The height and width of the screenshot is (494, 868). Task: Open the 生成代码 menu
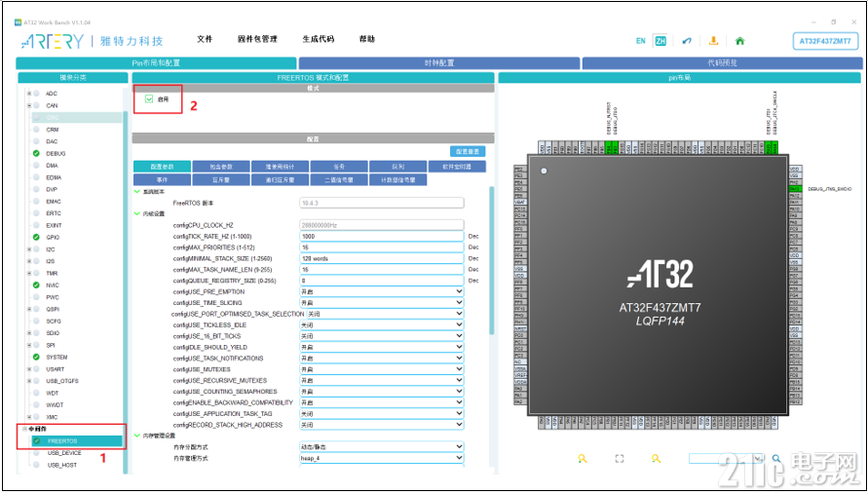[319, 39]
